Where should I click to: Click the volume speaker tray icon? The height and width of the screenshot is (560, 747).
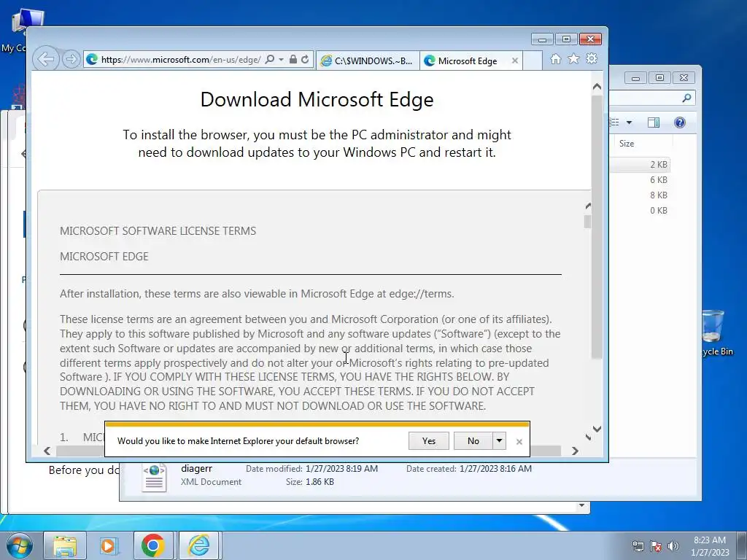673,545
